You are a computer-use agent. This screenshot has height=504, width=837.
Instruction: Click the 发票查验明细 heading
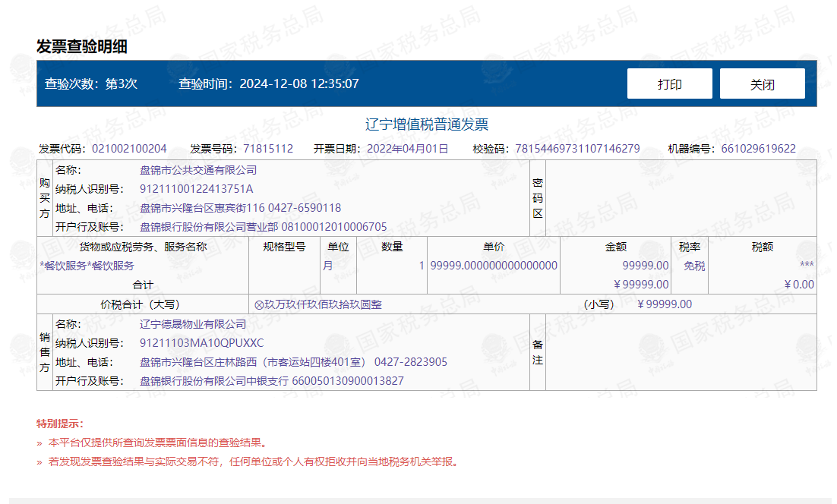(x=82, y=46)
